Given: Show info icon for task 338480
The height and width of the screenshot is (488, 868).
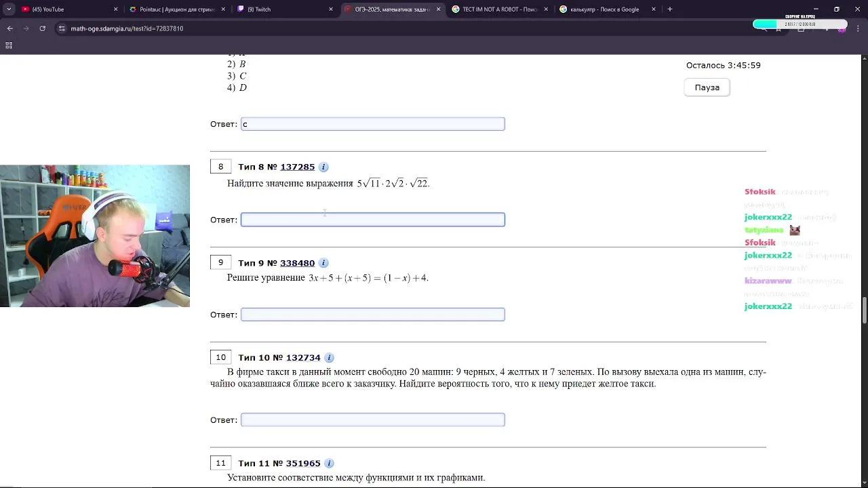Looking at the screenshot, I should click(323, 263).
